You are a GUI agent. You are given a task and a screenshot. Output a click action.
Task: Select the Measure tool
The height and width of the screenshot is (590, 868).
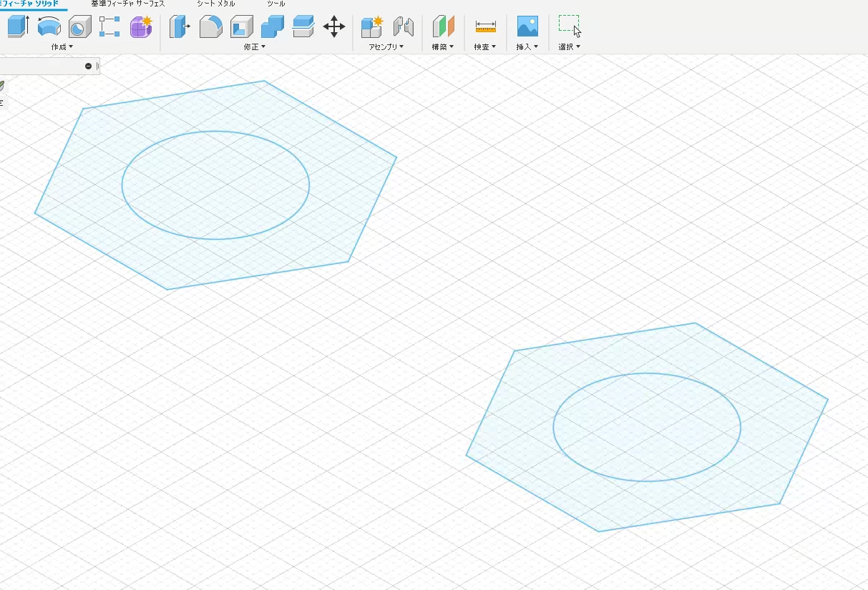pos(485,27)
